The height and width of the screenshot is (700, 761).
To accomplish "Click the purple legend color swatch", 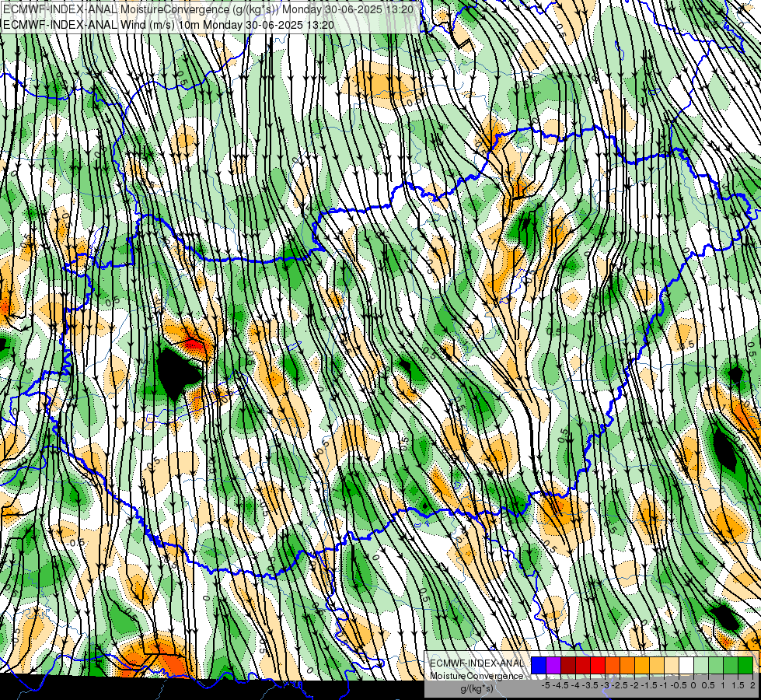I will point(553,666).
